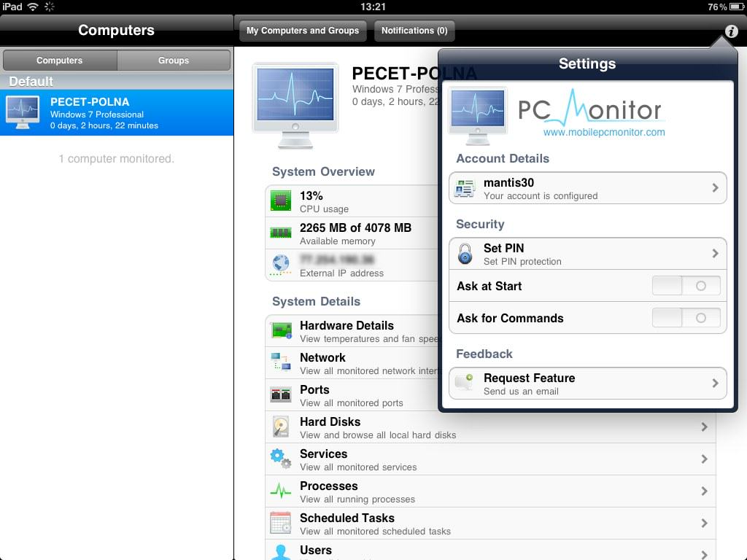This screenshot has width=747, height=560.
Task: Select PECET-POLNA computer in the list
Action: pyautogui.click(x=117, y=113)
